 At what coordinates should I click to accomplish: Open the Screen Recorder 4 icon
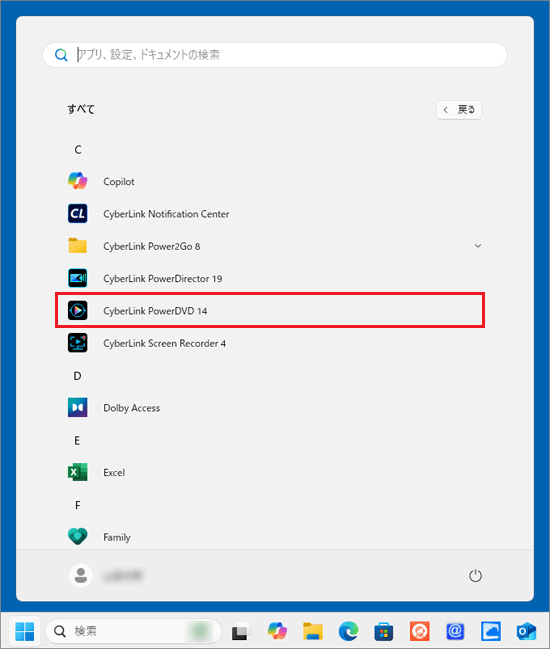(77, 343)
